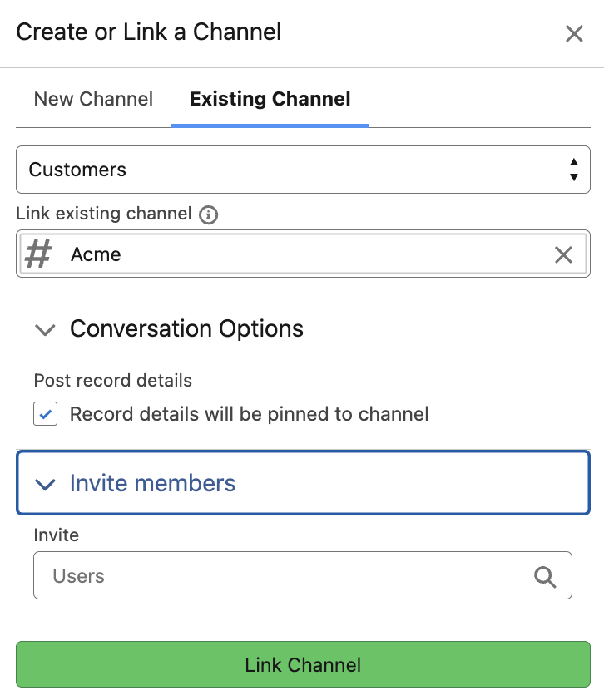Focus the Users invite search field
Viewport: 604px width, 700px height.
point(283,575)
